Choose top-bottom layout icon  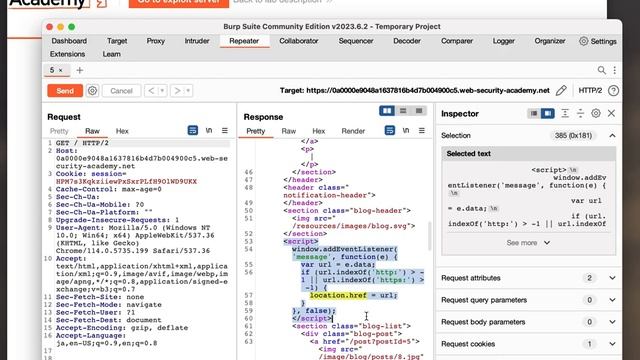click(x=403, y=111)
